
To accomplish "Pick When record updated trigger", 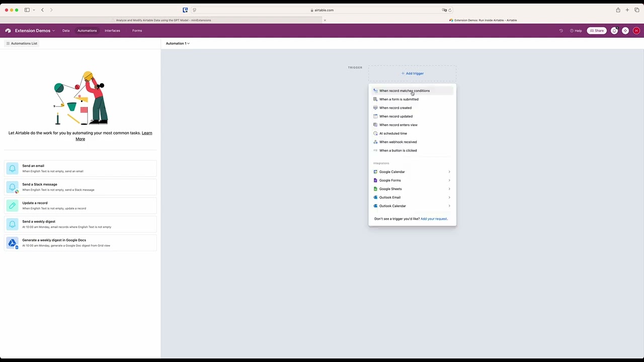I will tap(412, 116).
